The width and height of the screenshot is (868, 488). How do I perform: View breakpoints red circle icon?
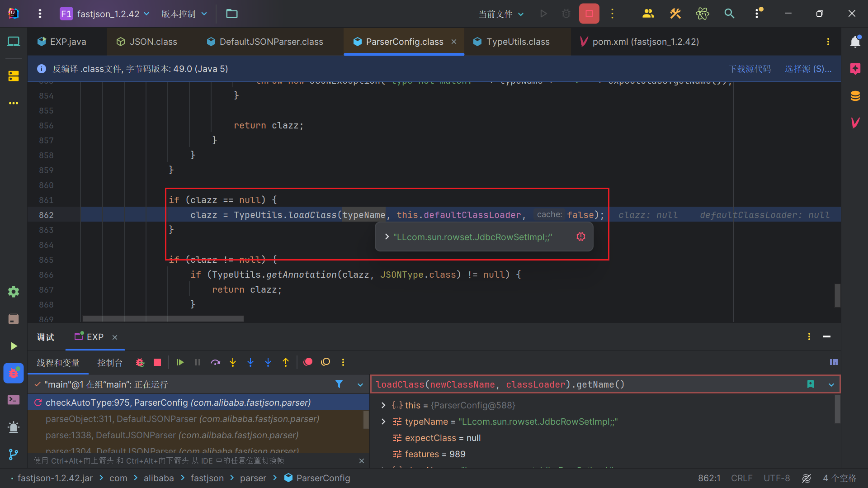click(x=308, y=362)
